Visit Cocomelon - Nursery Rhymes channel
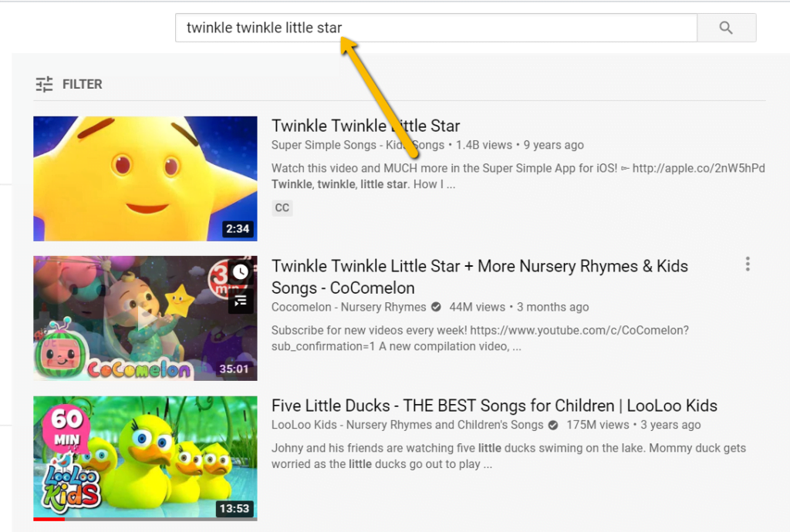 point(349,307)
